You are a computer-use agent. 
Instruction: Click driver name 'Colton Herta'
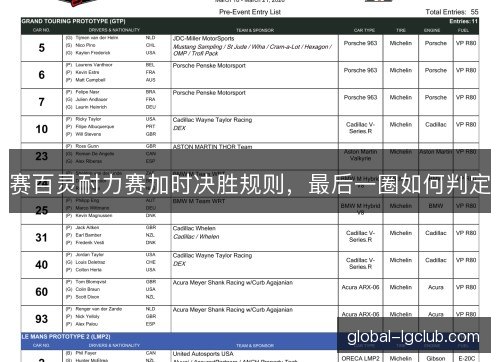[x=89, y=270]
